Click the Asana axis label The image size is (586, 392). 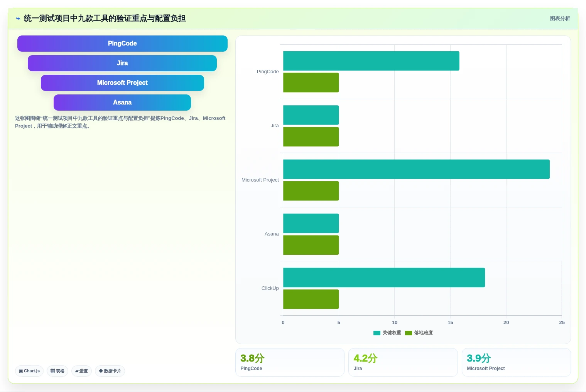(x=272, y=234)
